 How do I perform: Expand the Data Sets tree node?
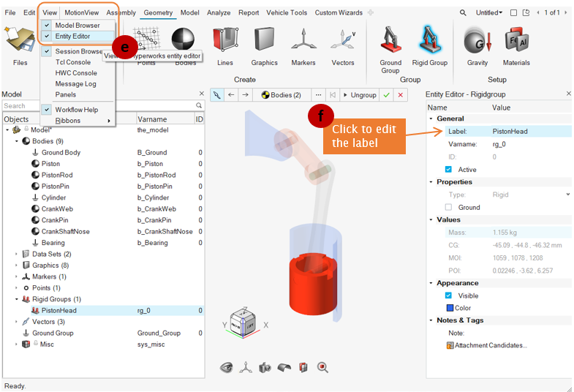click(x=17, y=254)
